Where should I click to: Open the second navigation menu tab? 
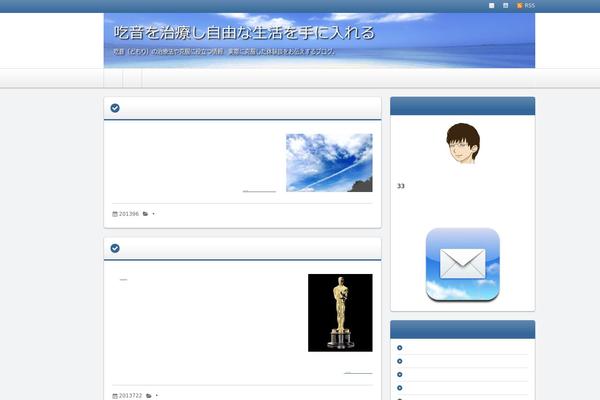(x=132, y=78)
